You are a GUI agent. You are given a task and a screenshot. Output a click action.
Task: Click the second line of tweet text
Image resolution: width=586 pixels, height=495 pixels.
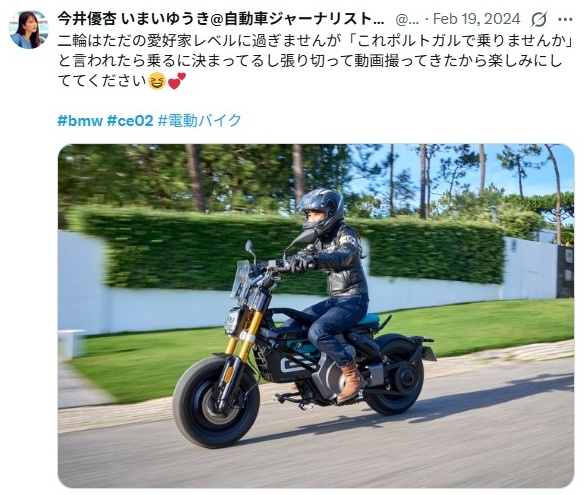310,61
